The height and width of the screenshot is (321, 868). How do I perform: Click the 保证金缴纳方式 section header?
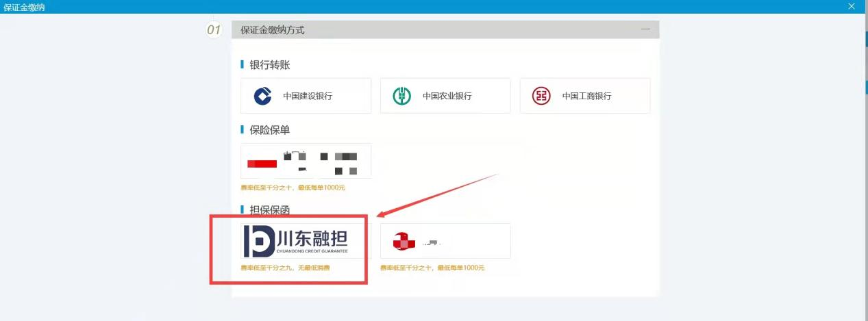point(273,30)
